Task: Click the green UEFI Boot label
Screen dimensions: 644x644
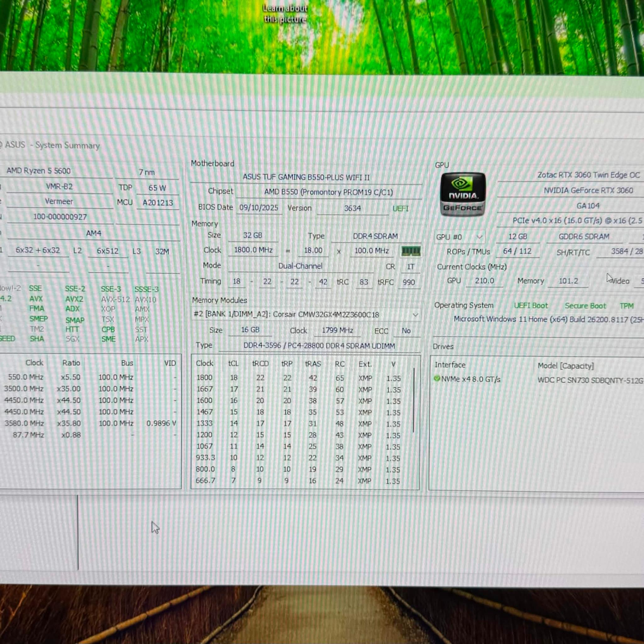Action: (531, 306)
